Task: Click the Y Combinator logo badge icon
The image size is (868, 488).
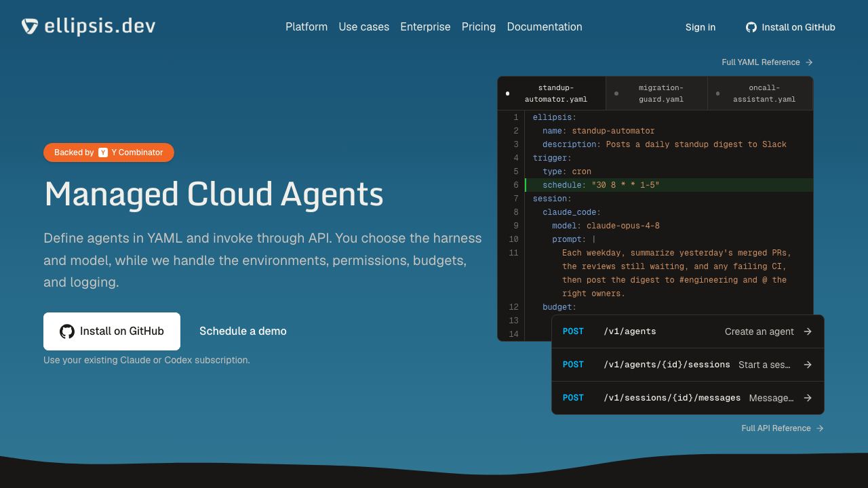Action: pyautogui.click(x=103, y=152)
